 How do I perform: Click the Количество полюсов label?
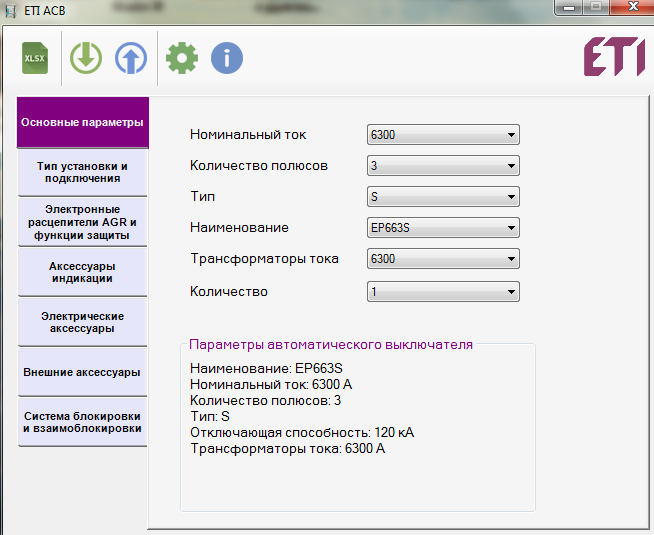259,166
